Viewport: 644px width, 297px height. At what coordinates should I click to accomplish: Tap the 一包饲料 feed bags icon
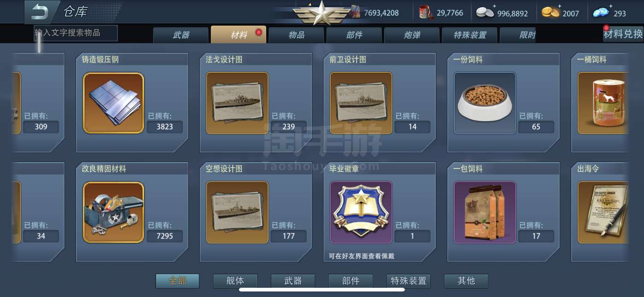pyautogui.click(x=485, y=212)
